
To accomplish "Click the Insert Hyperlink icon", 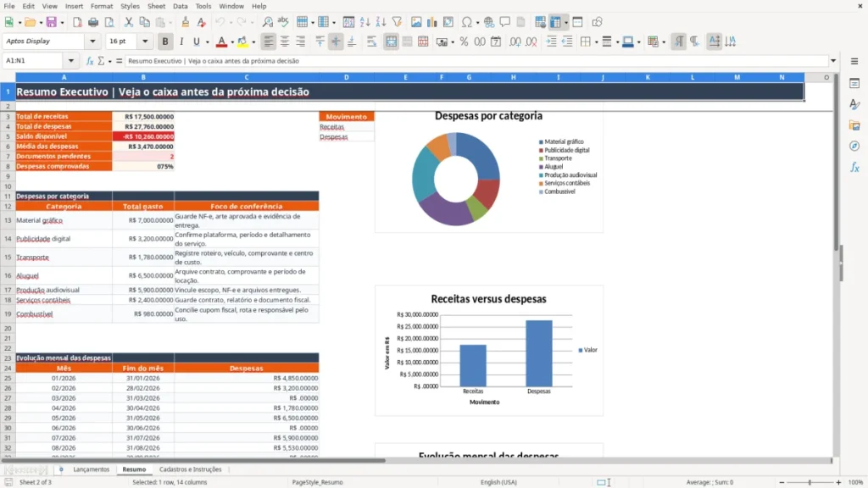I will tap(489, 22).
